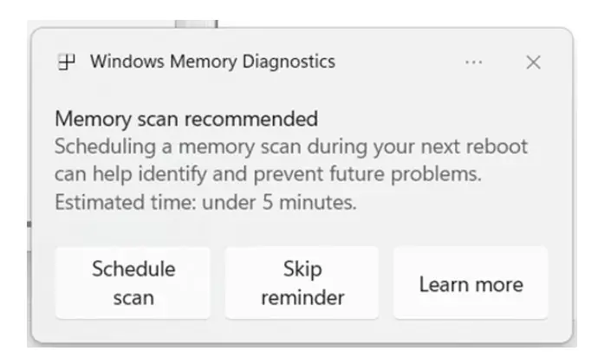Open the Learn more link button

click(471, 283)
